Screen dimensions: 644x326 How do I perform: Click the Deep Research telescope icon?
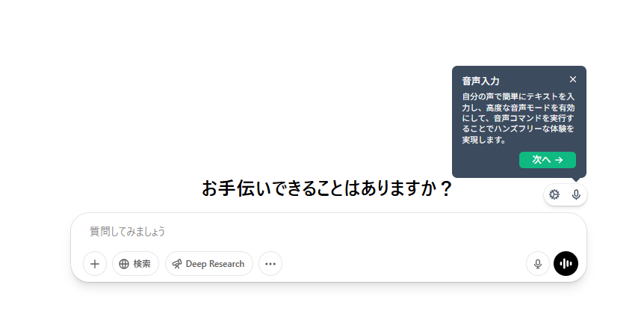[177, 264]
